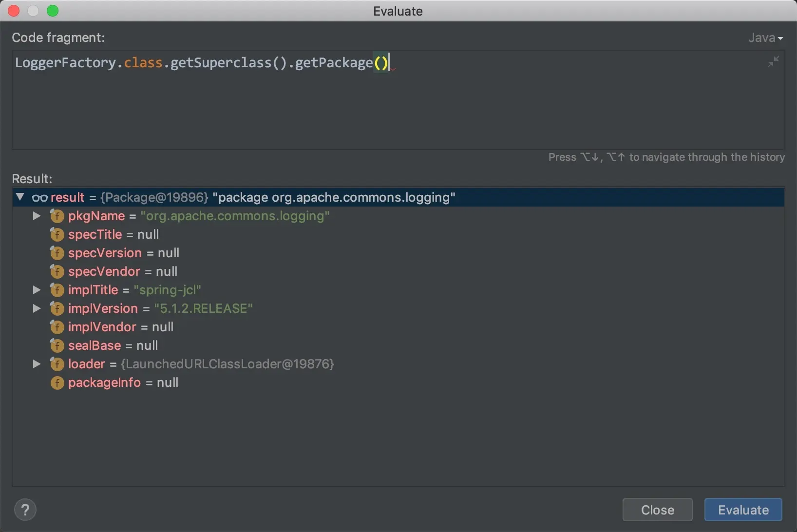Click the field icon beside loader
This screenshot has height=532, width=797.
point(57,364)
